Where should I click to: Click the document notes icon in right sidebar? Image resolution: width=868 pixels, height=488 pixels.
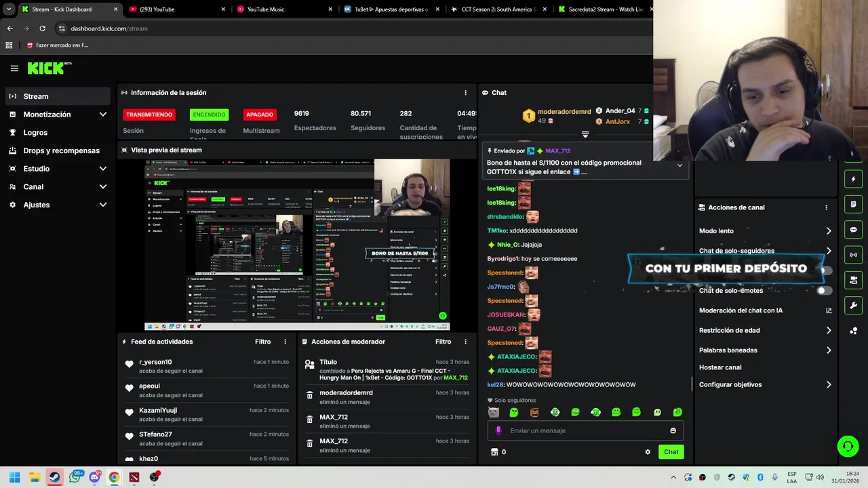coord(853,205)
